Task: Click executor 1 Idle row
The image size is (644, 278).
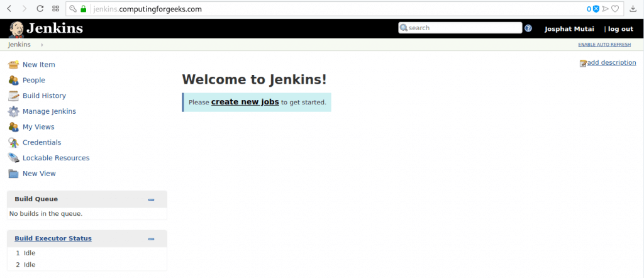Action: [x=87, y=253]
